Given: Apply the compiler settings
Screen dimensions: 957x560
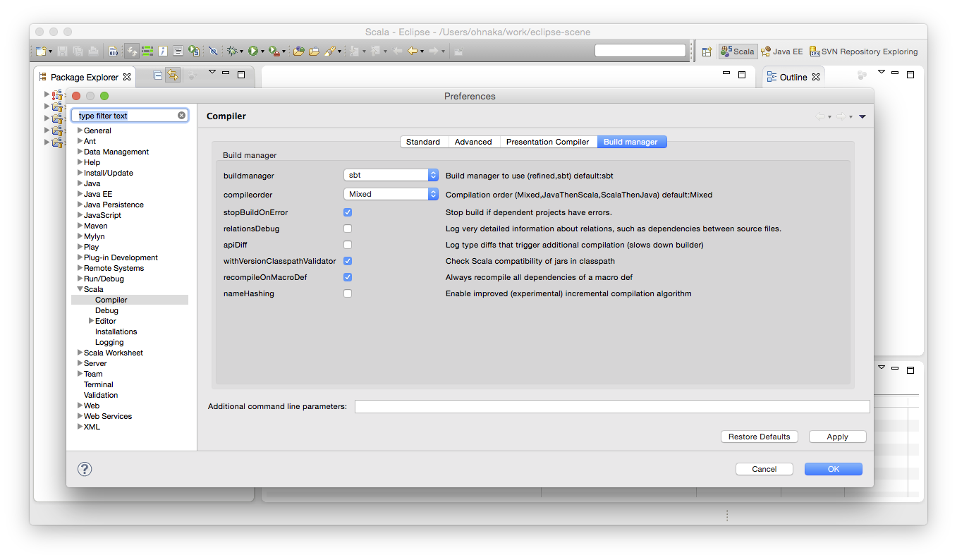Looking at the screenshot, I should (836, 436).
